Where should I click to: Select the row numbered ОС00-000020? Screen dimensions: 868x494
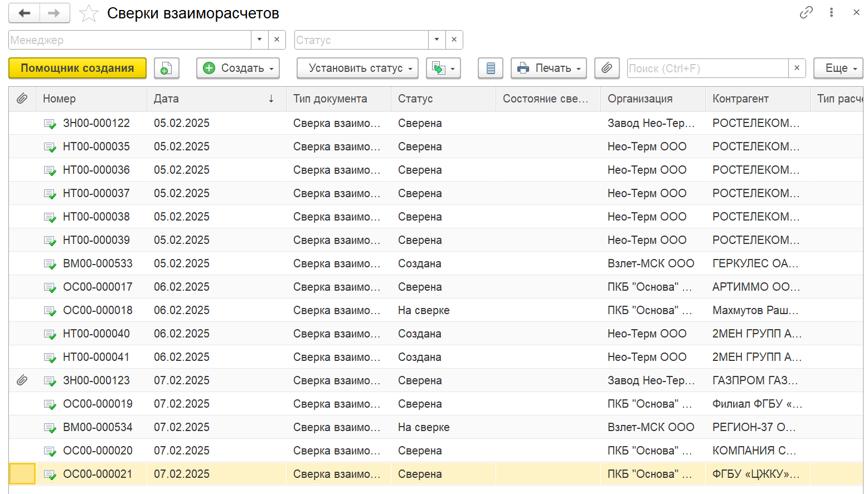pyautogui.click(x=436, y=451)
